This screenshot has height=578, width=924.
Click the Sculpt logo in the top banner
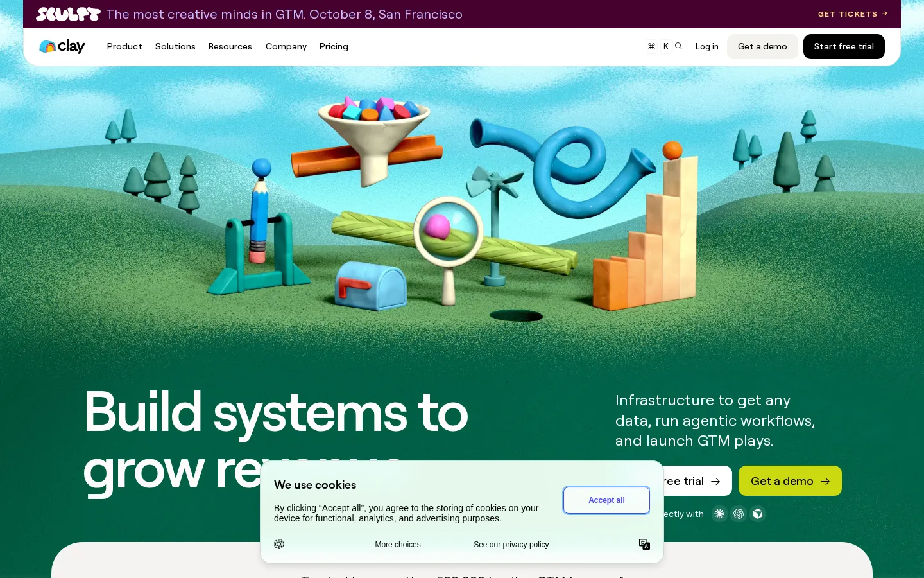pyautogui.click(x=68, y=14)
